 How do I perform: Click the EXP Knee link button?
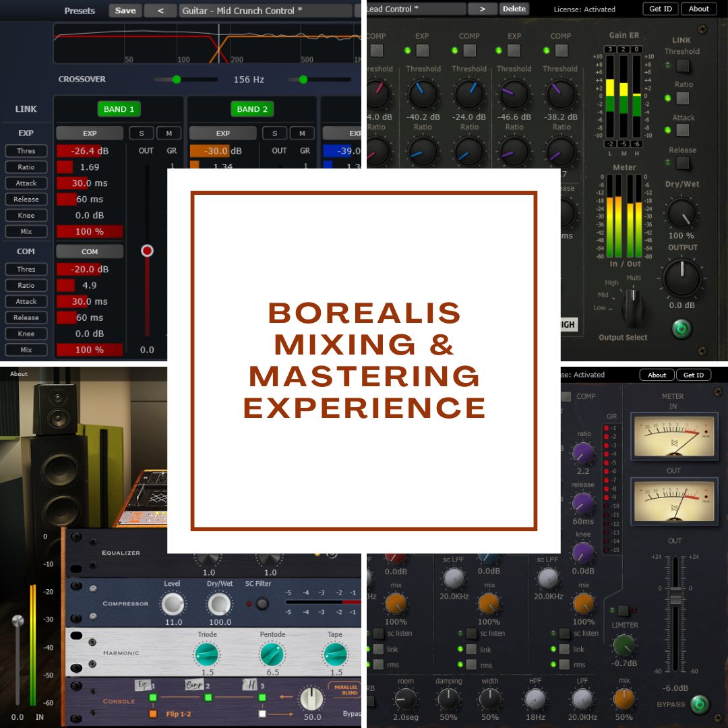(x=26, y=216)
